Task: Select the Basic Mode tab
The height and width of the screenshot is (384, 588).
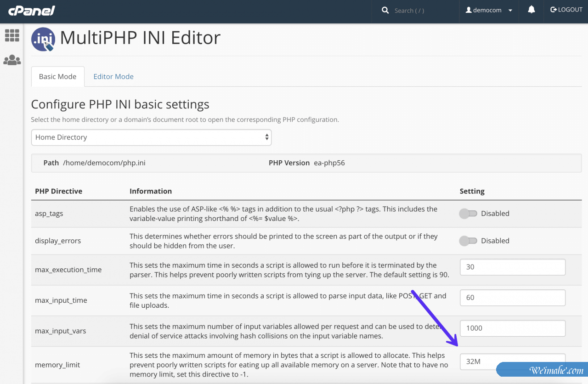Action: point(57,77)
